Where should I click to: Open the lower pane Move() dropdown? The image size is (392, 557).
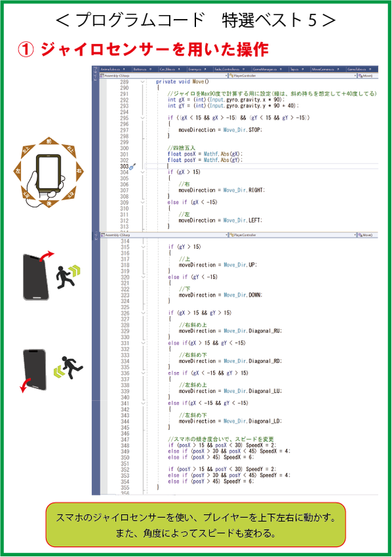(x=367, y=235)
